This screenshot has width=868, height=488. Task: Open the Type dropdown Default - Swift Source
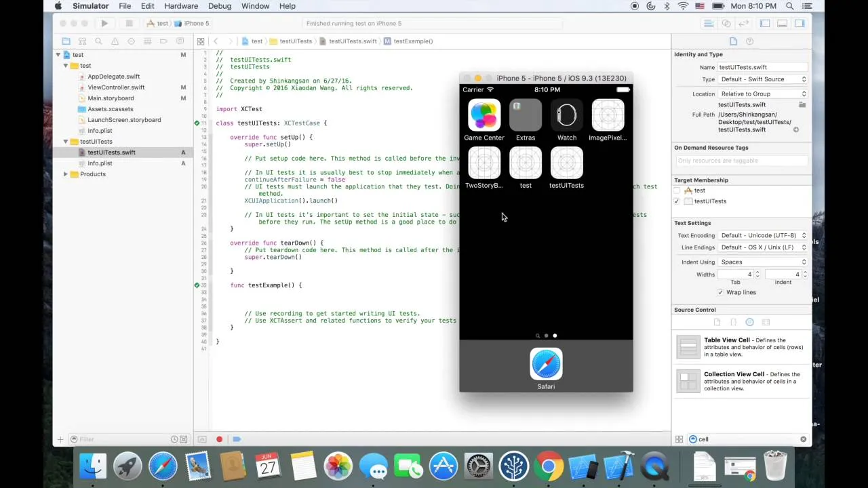point(763,79)
